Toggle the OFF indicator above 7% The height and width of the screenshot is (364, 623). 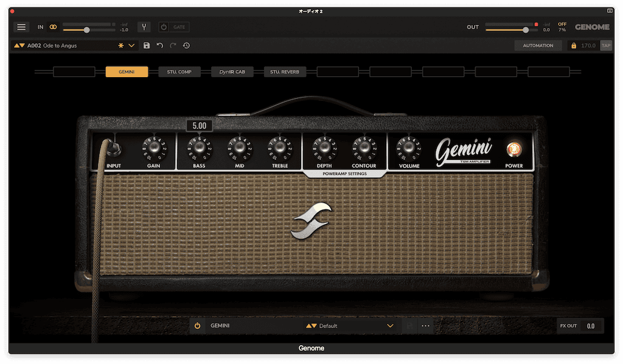562,24
